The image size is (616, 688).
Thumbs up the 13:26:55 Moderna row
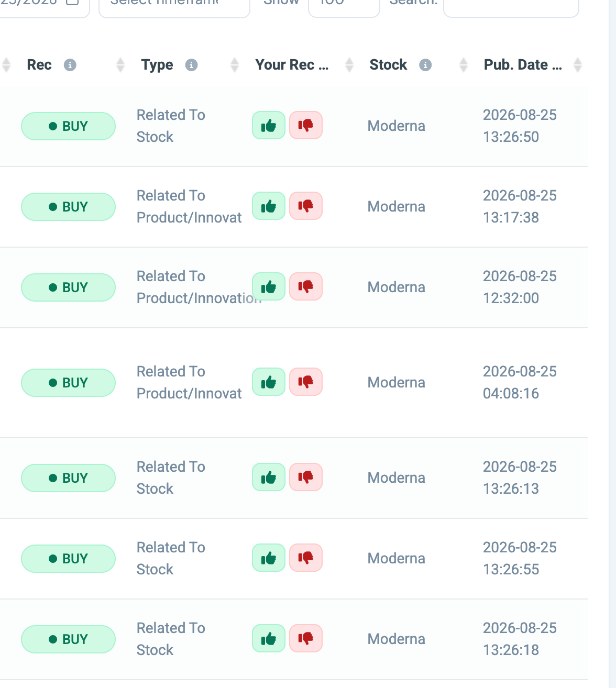point(269,558)
